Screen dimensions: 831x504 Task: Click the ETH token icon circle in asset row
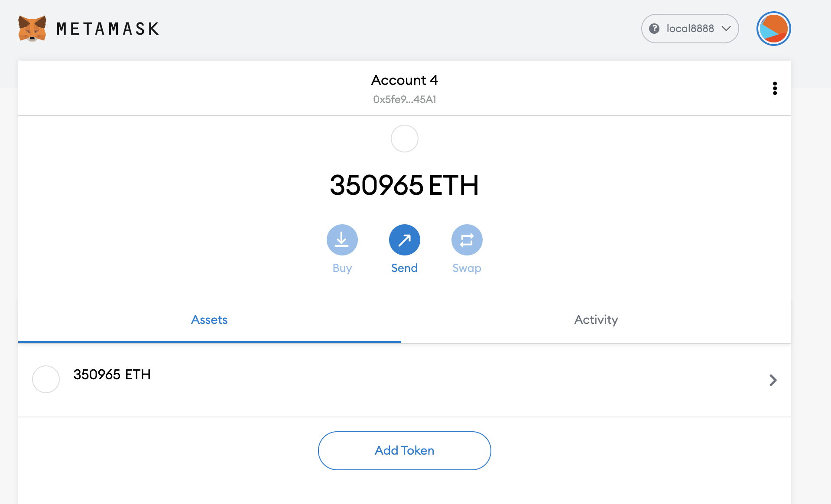point(45,379)
